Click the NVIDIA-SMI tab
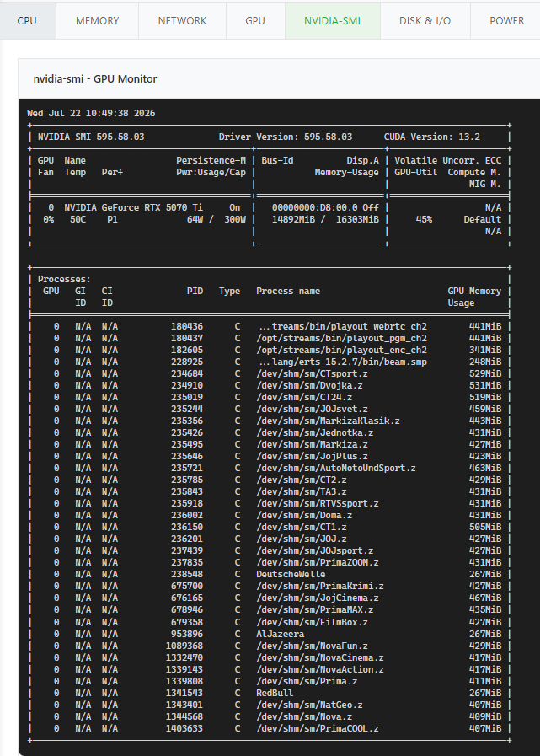This screenshot has height=756, width=540. (332, 21)
